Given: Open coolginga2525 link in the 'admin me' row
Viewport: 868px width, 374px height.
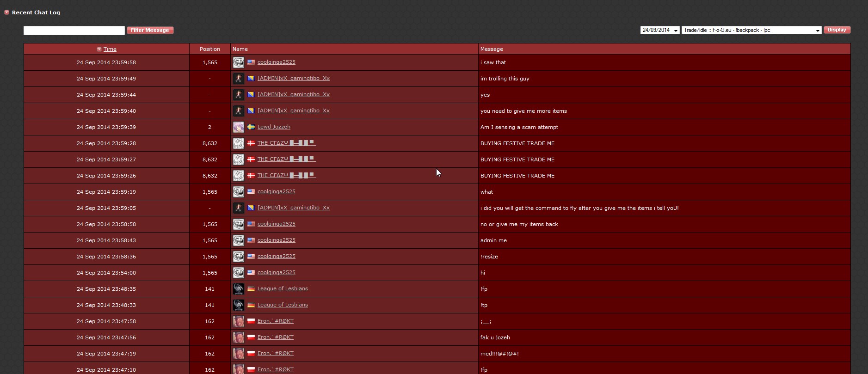Looking at the screenshot, I should point(276,240).
